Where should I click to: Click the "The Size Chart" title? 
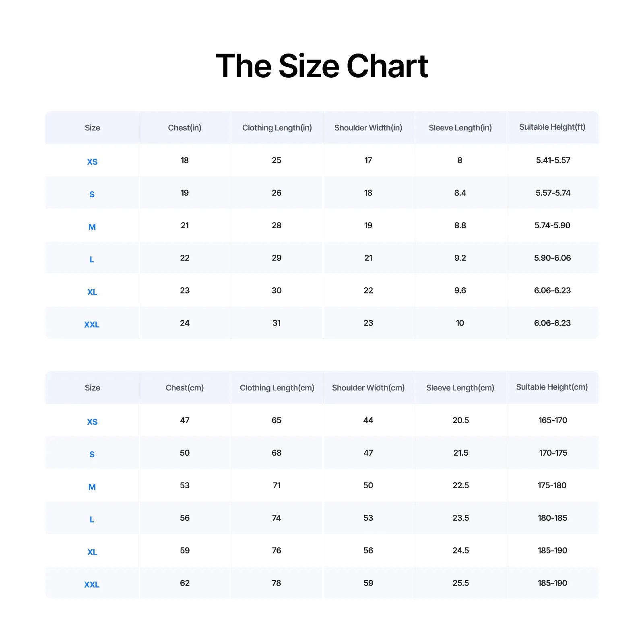[x=322, y=66]
